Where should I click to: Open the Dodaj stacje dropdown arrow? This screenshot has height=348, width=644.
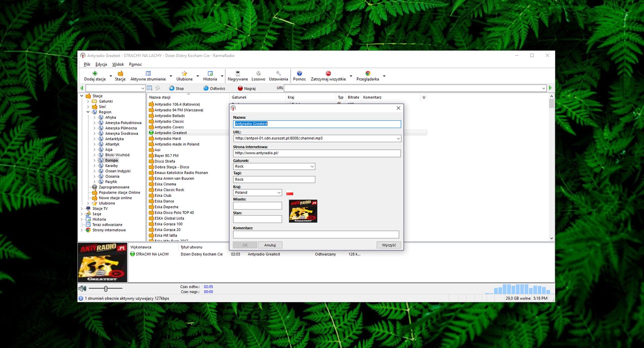(111, 76)
